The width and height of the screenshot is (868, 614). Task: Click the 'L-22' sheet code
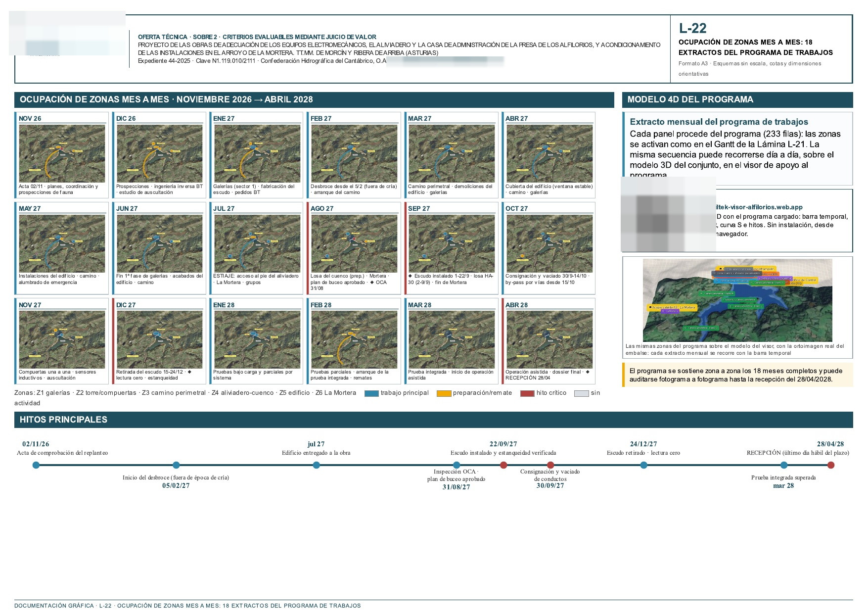(x=692, y=28)
